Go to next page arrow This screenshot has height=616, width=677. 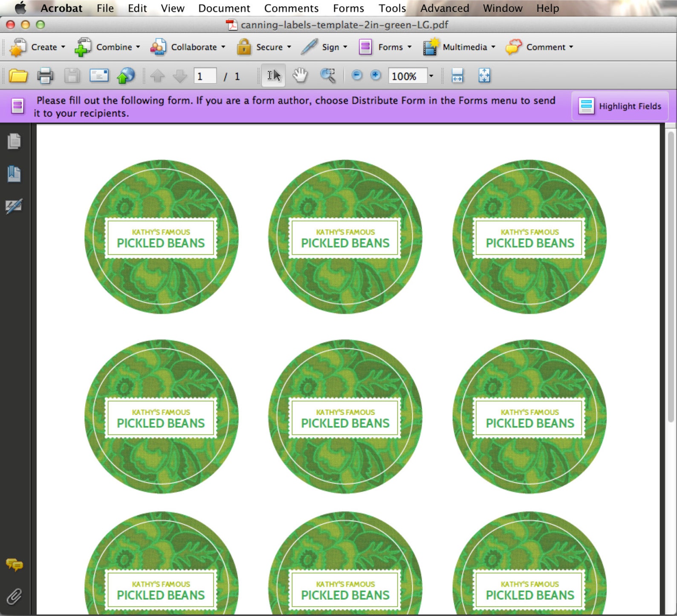(x=180, y=76)
